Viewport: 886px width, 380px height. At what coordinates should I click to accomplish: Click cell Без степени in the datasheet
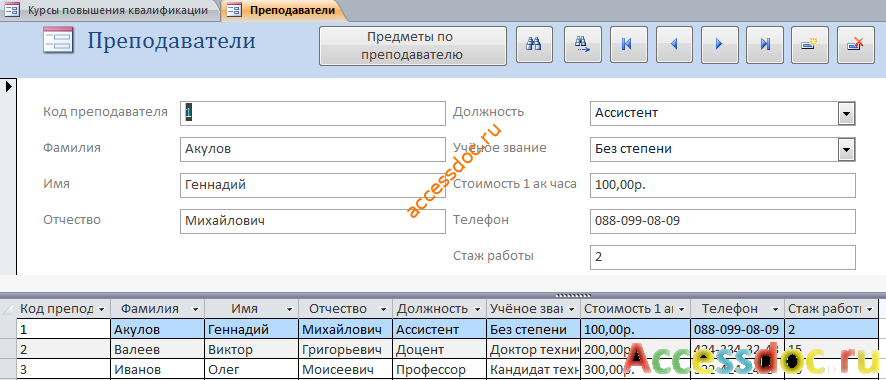click(533, 329)
